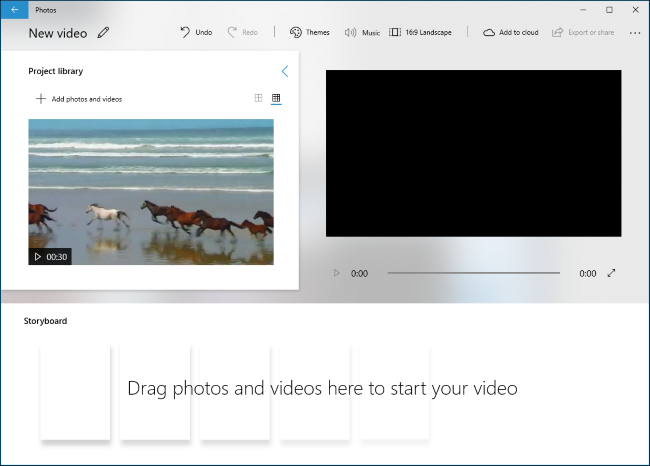Open the Music settings
Viewport: 650px width, 466px height.
click(x=362, y=32)
